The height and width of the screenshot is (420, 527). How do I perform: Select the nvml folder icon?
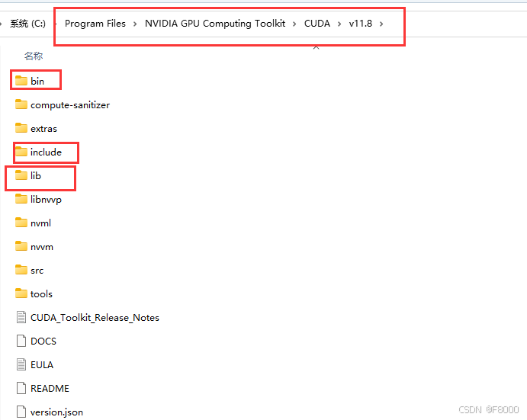21,223
